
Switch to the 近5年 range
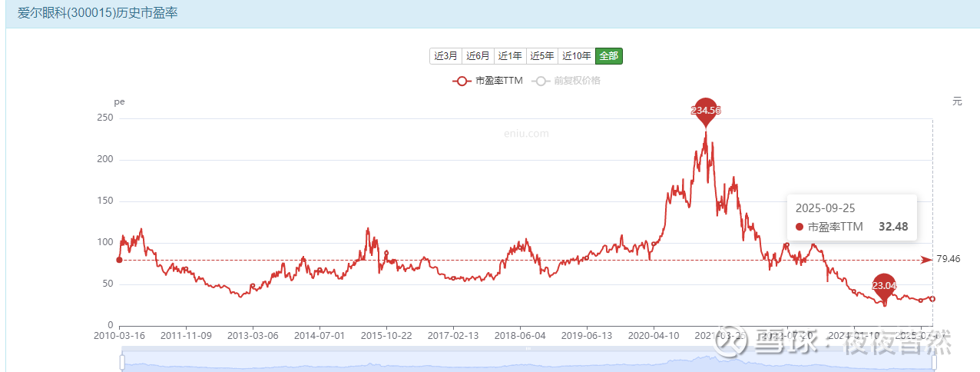click(541, 56)
